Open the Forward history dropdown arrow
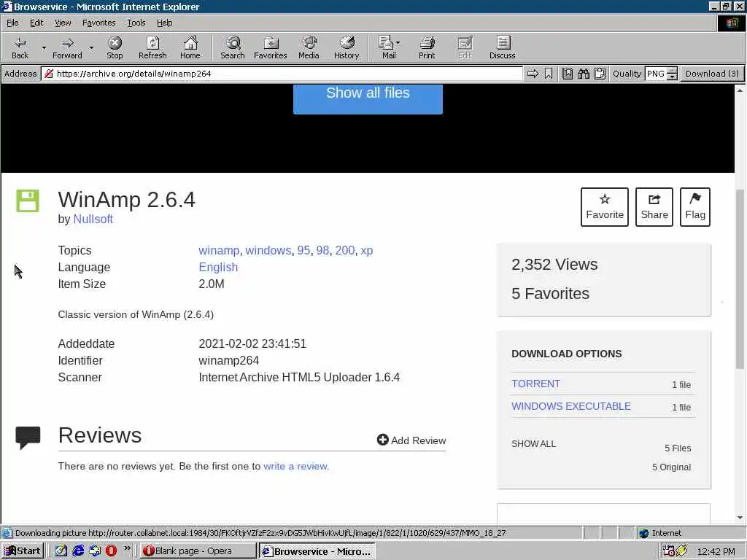747x560 pixels. 91,47
